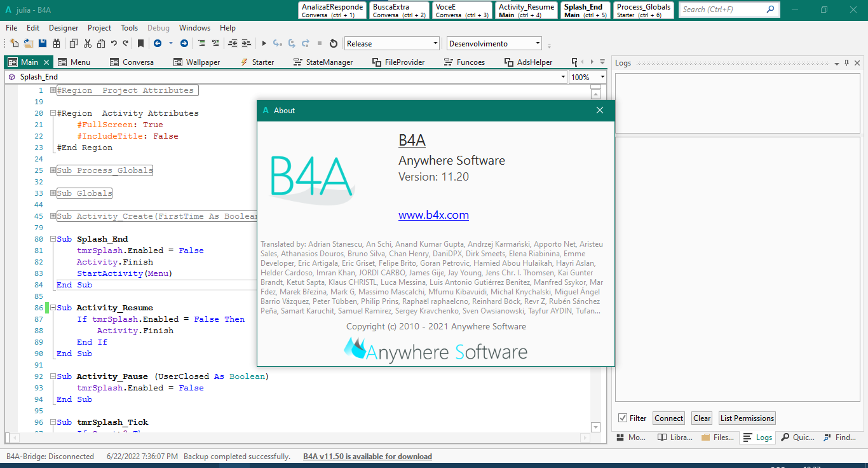Screen dimensions: 868x468
Task: Open the back navigation history dropdown arrow
Action: pos(170,43)
